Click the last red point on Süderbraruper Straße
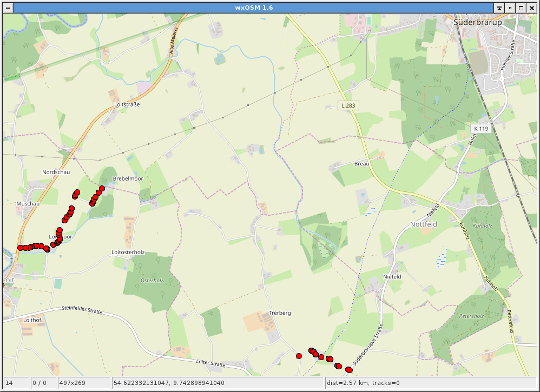Screen dimensions: 540x392 pos(349,370)
